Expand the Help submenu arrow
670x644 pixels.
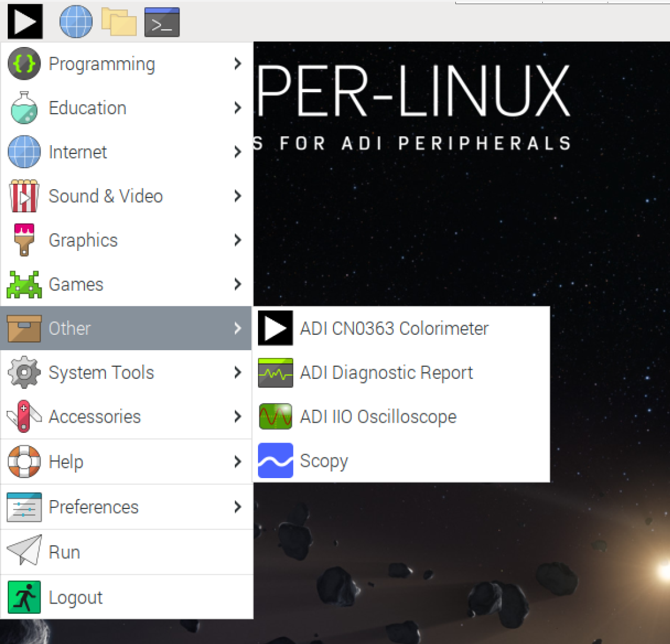pos(238,461)
